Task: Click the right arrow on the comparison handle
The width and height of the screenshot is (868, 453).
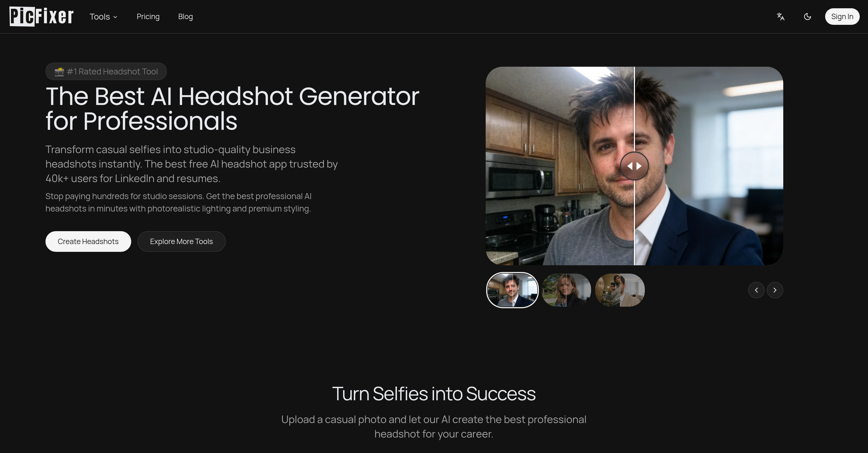Action: [x=639, y=166]
